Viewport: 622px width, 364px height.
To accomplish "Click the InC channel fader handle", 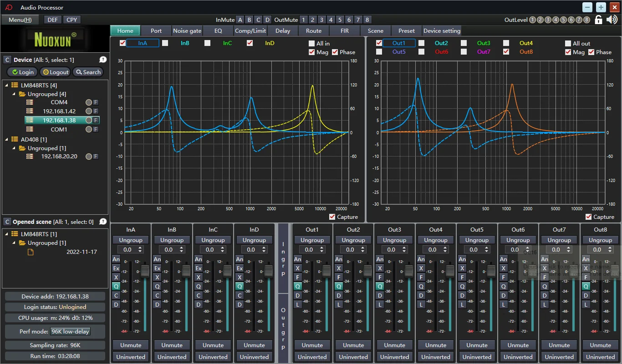I will click(228, 271).
